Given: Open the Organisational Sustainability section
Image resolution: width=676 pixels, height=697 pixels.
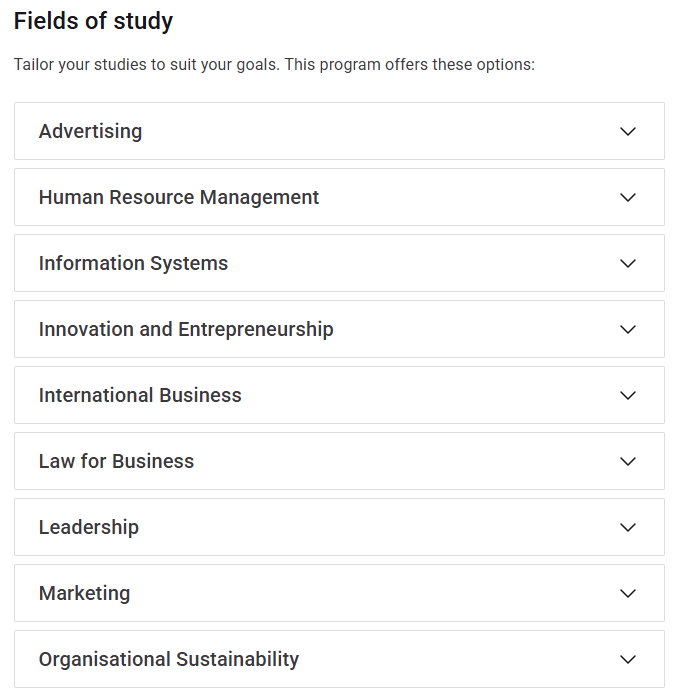Looking at the screenshot, I should tap(169, 659).
